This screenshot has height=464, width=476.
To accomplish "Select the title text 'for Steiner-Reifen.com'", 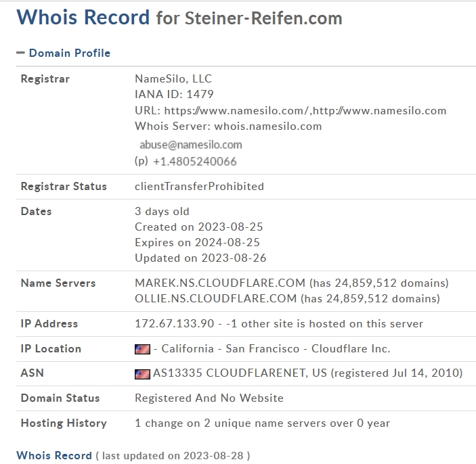I will point(249,18).
